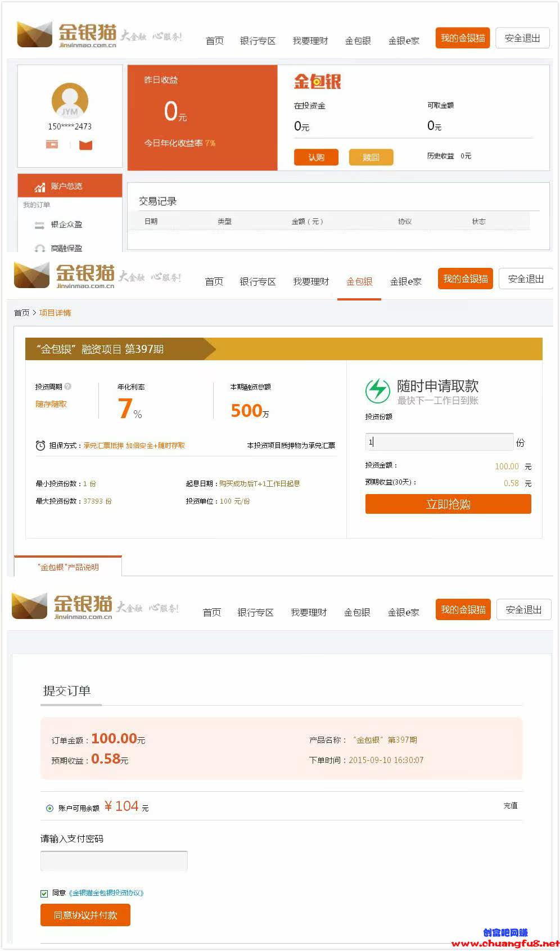This screenshot has height=951, width=560.
Task: Click the 金银猫 logo on the account overview page
Action: [x=67, y=35]
